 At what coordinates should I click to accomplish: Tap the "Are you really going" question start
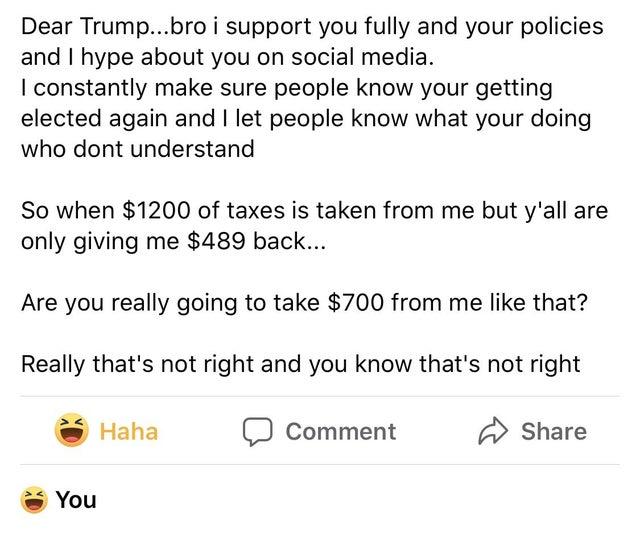120,305
